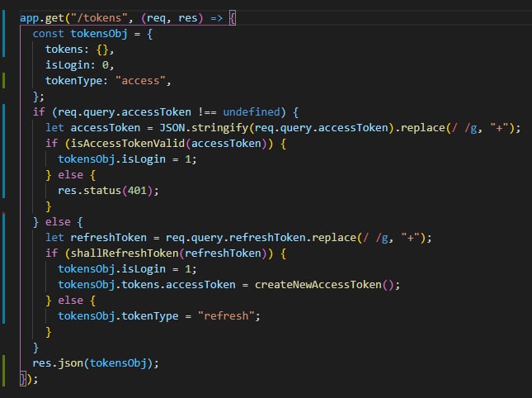Click the "access" string value
The image size is (532, 398).
(x=140, y=81)
